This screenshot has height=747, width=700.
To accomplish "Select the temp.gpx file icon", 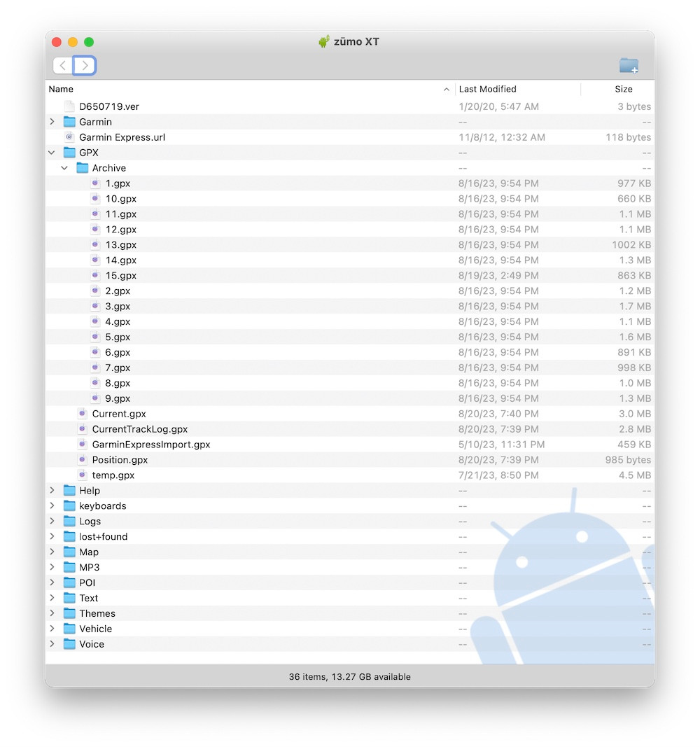I will point(83,475).
